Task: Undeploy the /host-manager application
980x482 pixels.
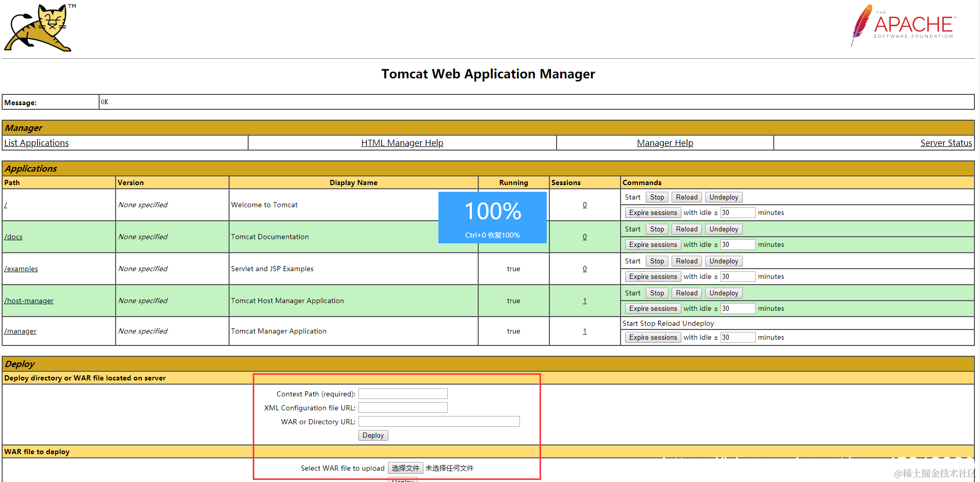Action: [724, 293]
